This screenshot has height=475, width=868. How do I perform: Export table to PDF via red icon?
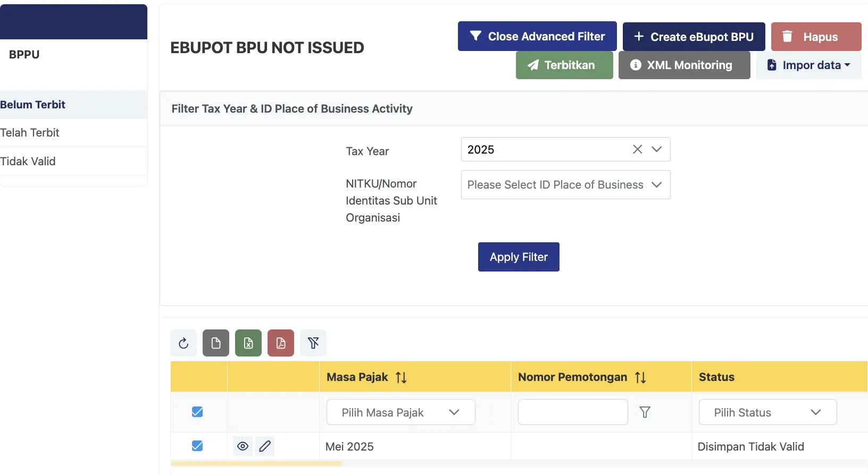(x=281, y=343)
